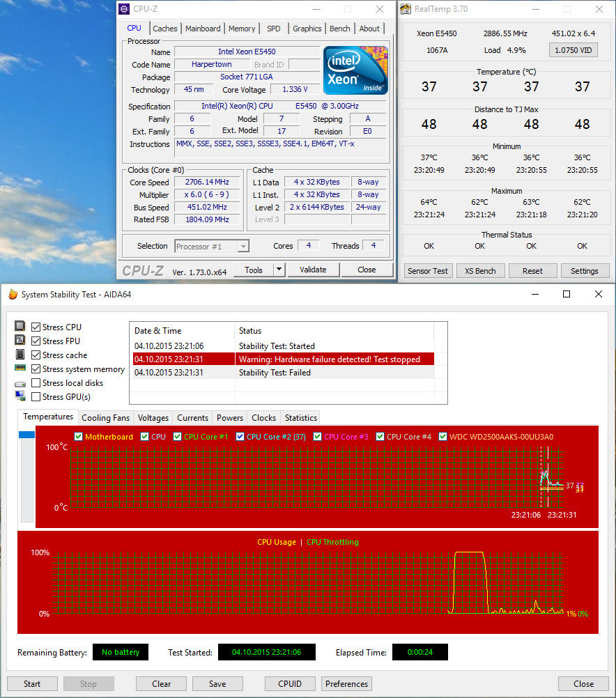The image size is (616, 698).
Task: Click the Instructions field in CPU-Z
Action: (280, 148)
